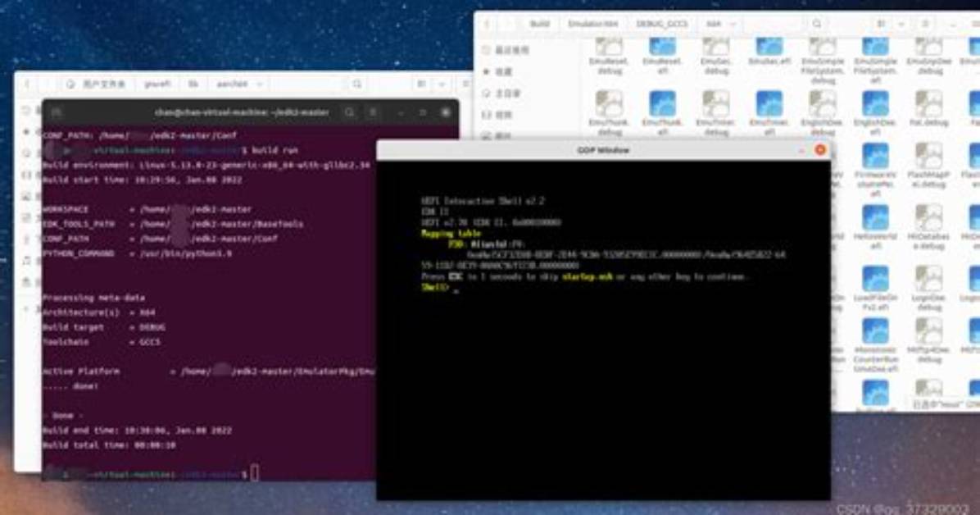
Task: Open the terminal window hamburger menu
Action: [373, 112]
